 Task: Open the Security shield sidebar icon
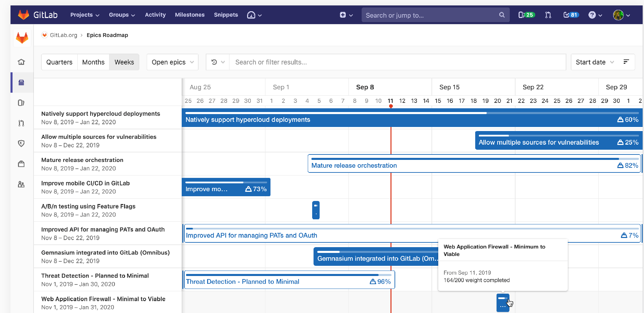point(21,144)
